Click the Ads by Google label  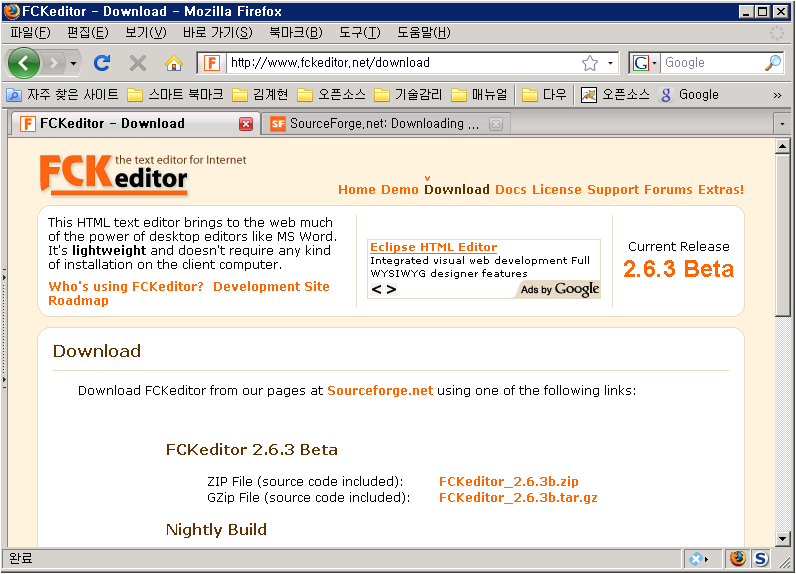coord(560,289)
